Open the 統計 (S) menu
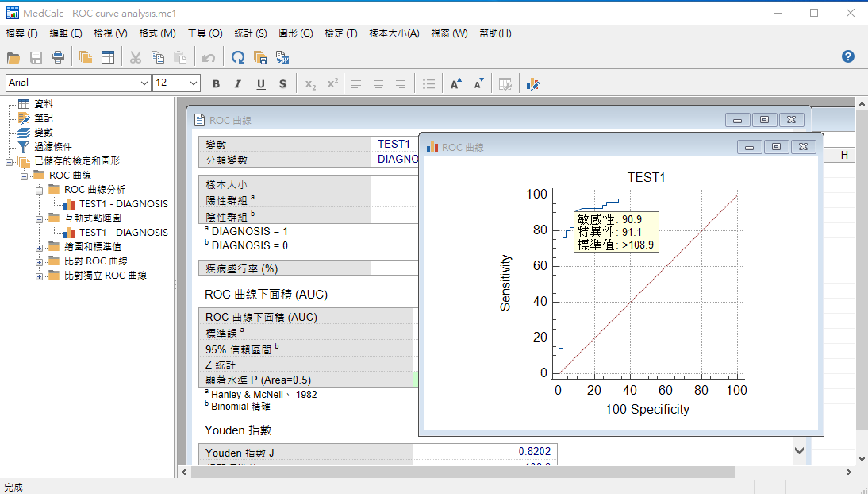This screenshot has height=494, width=868. pyautogui.click(x=251, y=33)
